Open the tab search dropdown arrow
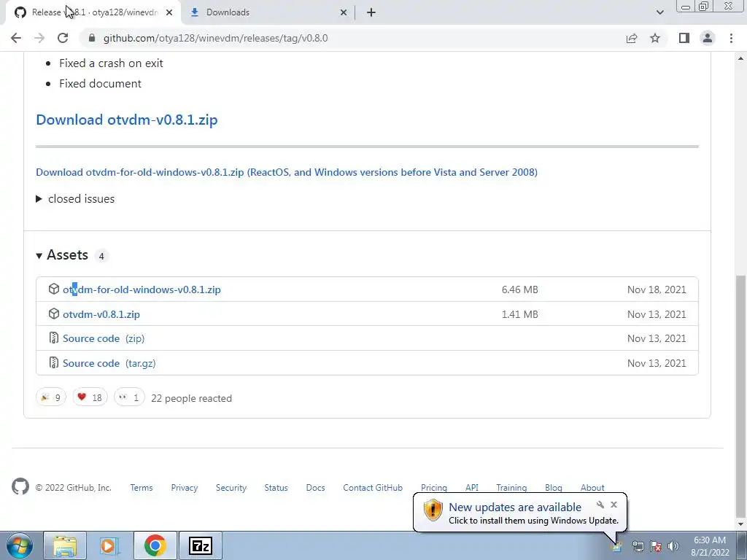The width and height of the screenshot is (747, 560). [x=659, y=12]
